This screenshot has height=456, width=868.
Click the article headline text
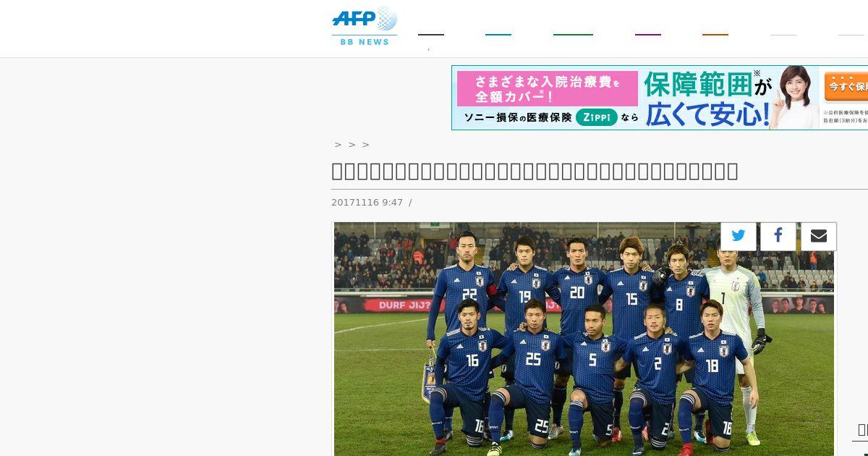click(x=535, y=171)
